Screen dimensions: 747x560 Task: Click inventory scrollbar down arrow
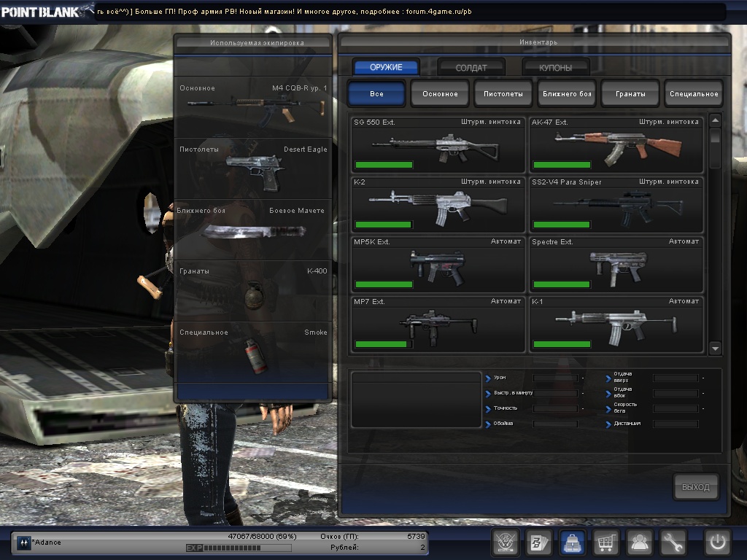point(715,348)
